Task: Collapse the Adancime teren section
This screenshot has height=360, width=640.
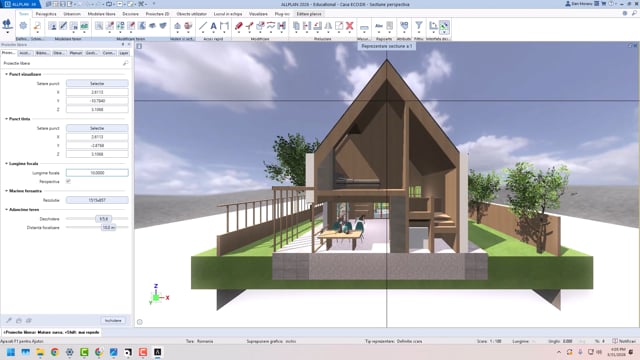Action: click(x=6, y=209)
